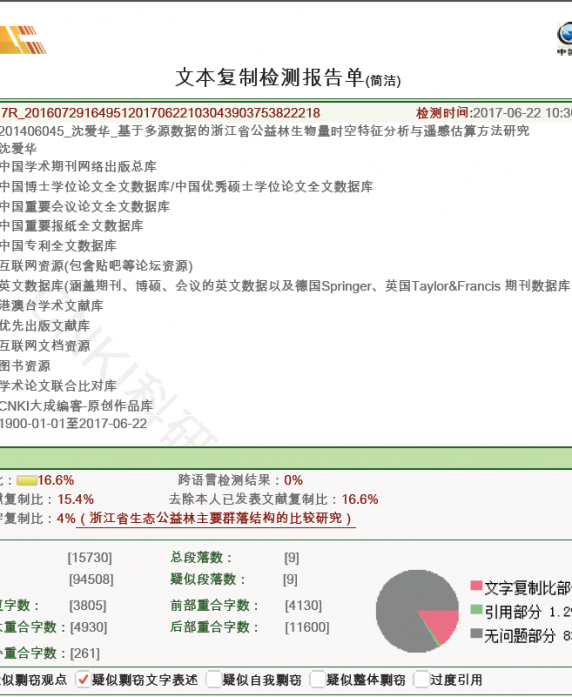572x697 pixels.
Task: Click the 跨语言检测结果 0% value
Action: tap(293, 480)
